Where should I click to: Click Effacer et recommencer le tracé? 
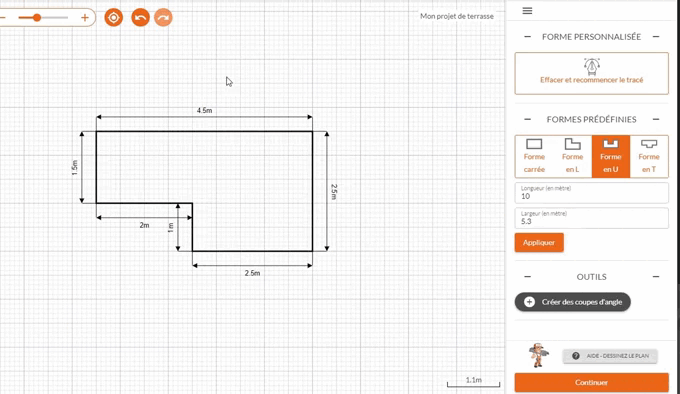[x=592, y=73]
